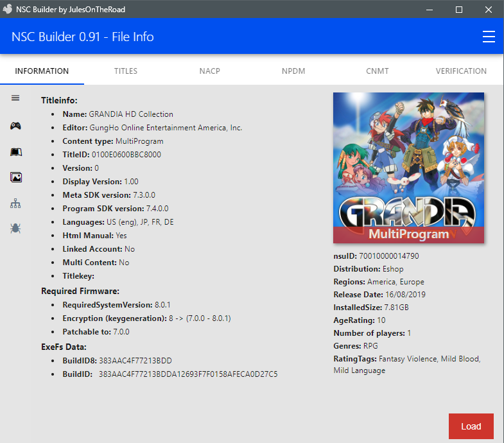Click the Display Version 1.00 entry
The image size is (504, 443).
click(100, 182)
